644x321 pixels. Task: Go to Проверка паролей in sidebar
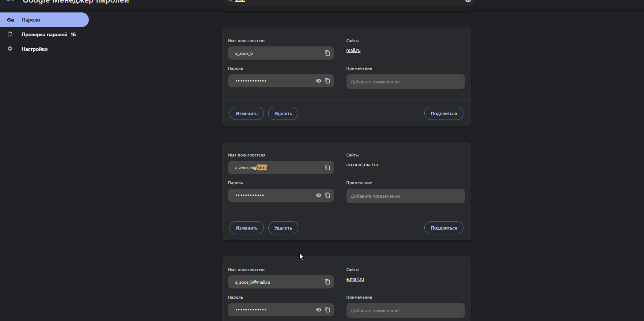45,34
